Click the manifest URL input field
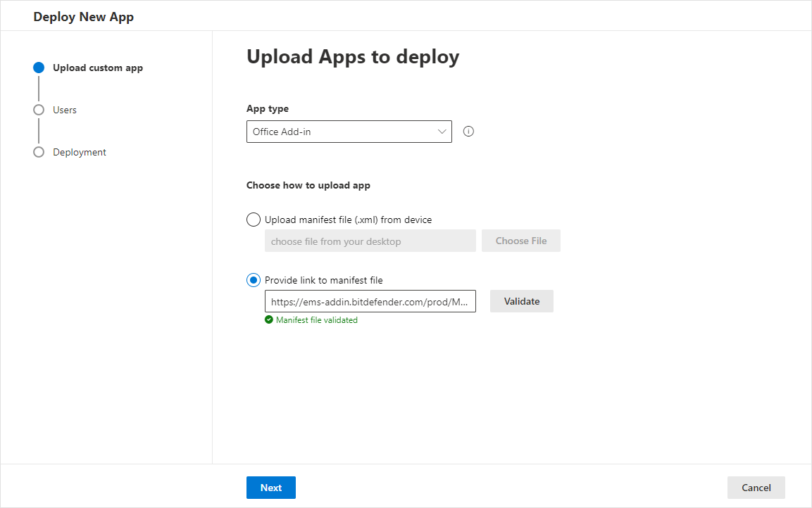Screen dimensions: 812x508 point(370,301)
